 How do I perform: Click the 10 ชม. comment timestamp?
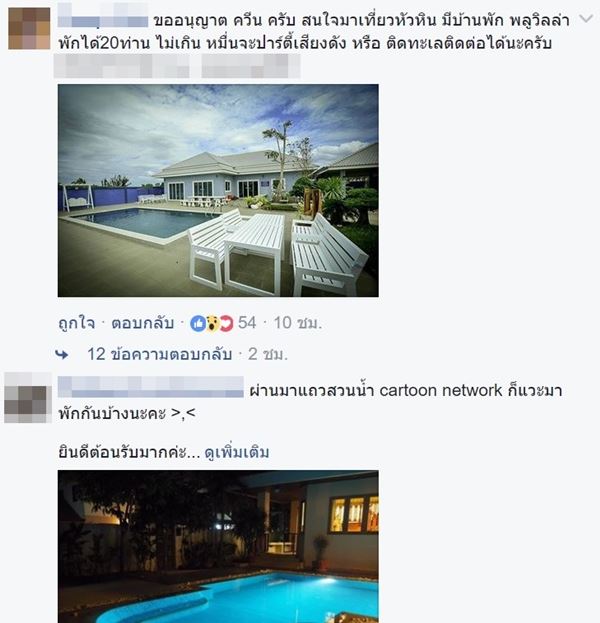coord(298,323)
